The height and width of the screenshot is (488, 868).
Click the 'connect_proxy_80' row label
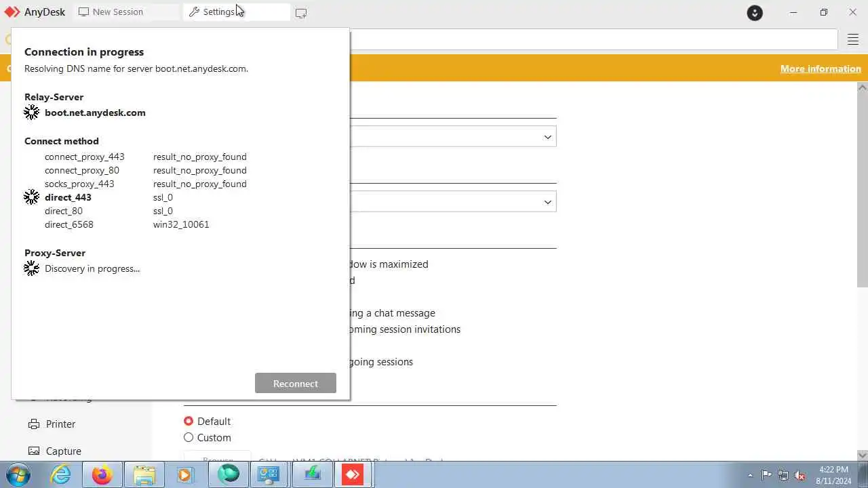82,170
